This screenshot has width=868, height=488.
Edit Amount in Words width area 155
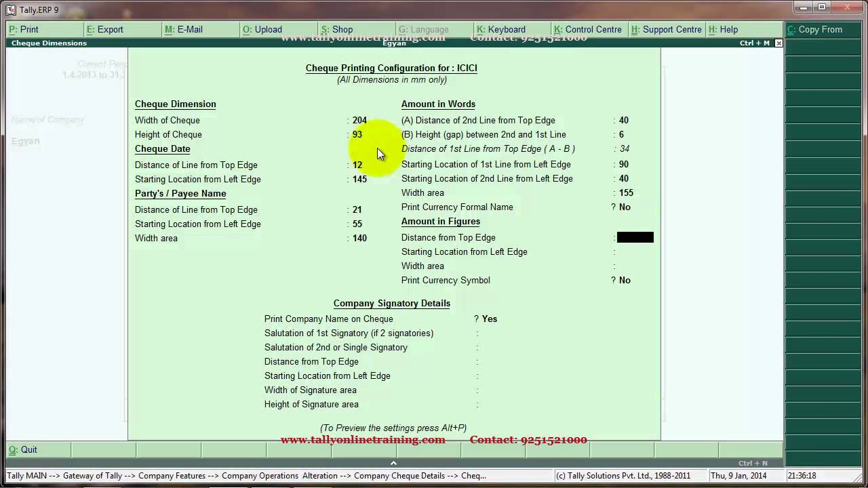(626, 192)
